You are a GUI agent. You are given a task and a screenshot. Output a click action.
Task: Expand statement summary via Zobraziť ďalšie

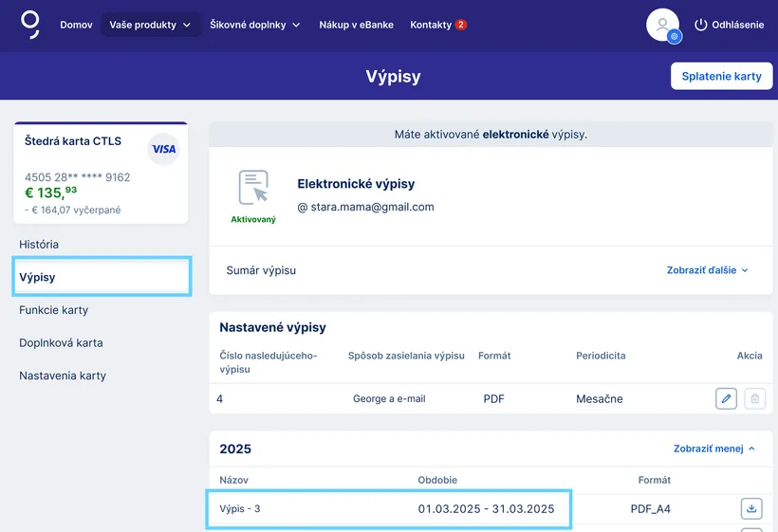pyautogui.click(x=707, y=270)
